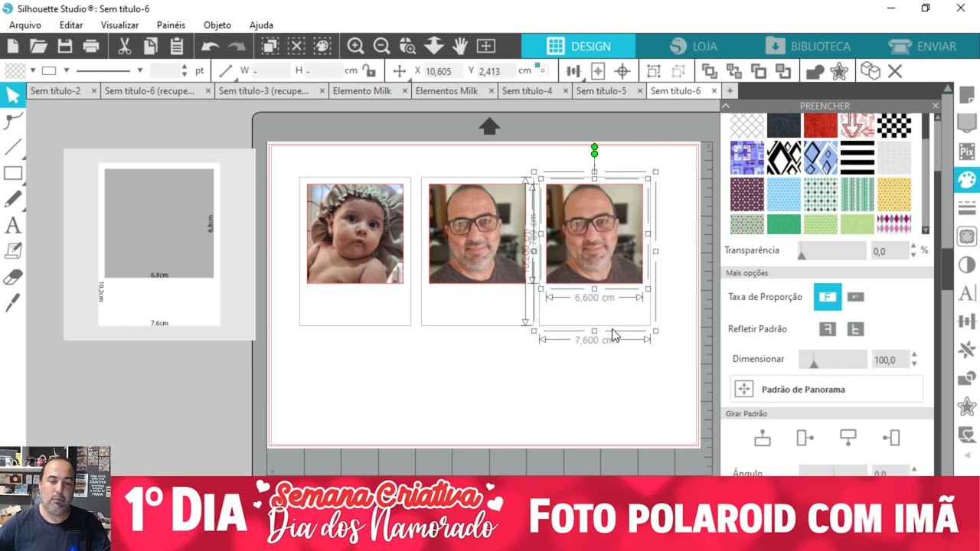The image size is (980, 551).
Task: Open the Arquivo menu
Action: click(x=25, y=25)
